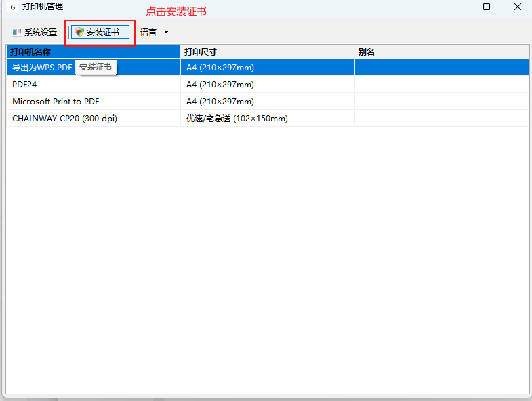Click alias cell of CHAINWAY CP20 row
The height and width of the screenshot is (401, 532).
[442, 118]
